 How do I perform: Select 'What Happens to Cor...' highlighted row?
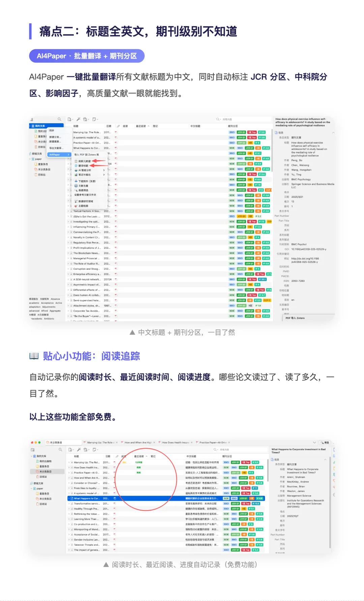[166, 498]
